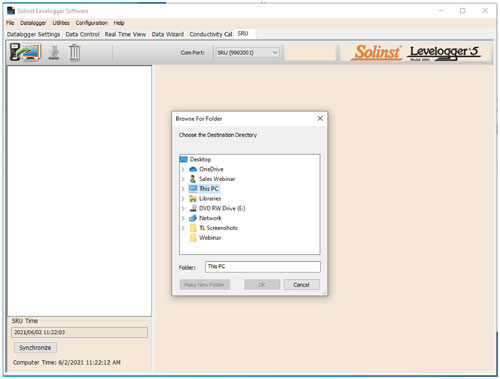This screenshot has height=379, width=500.
Task: Click the Solinst app icon in title bar
Action: [11, 11]
